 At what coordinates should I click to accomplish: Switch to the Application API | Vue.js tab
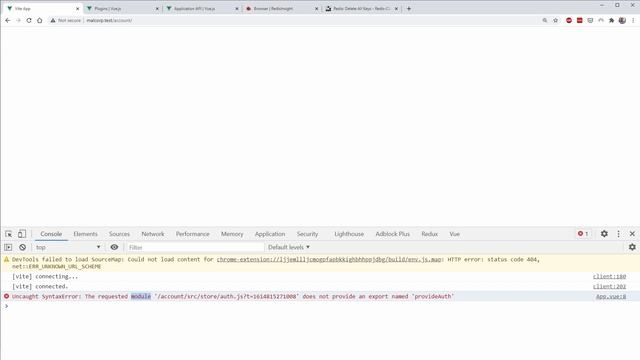pos(202,9)
